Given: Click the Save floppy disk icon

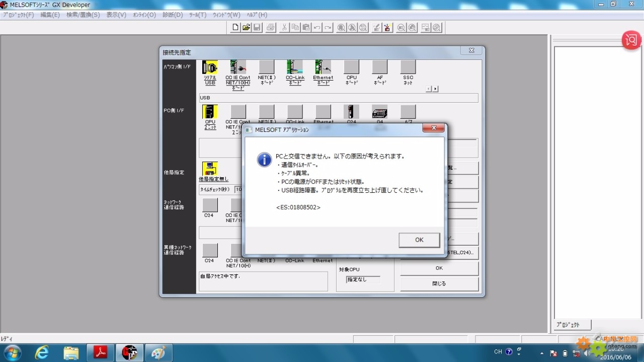Looking at the screenshot, I should click(257, 28).
